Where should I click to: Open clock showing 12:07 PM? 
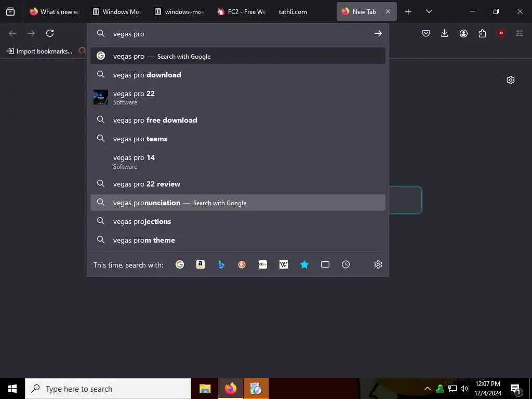click(488, 389)
